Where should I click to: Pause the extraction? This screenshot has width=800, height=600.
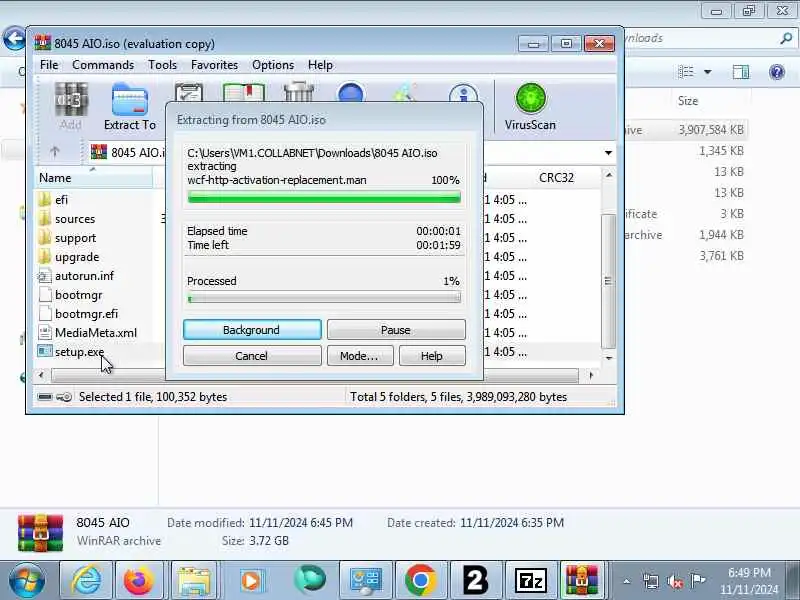coord(396,330)
